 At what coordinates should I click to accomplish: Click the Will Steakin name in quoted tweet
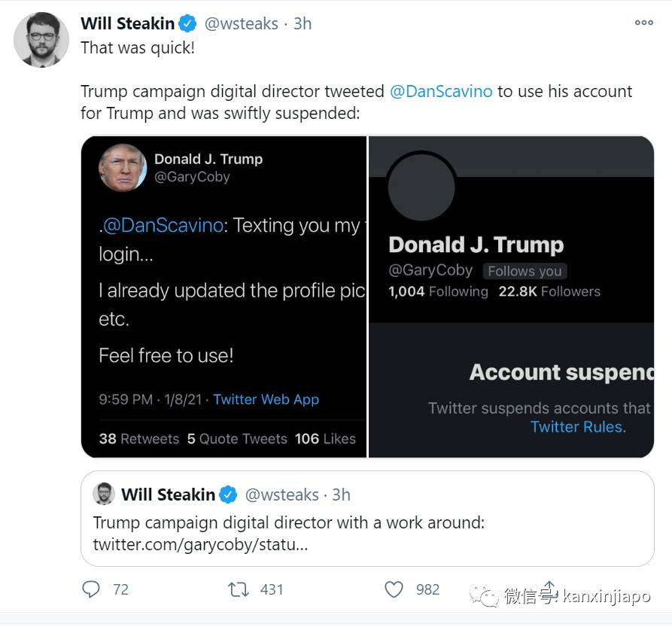click(168, 495)
